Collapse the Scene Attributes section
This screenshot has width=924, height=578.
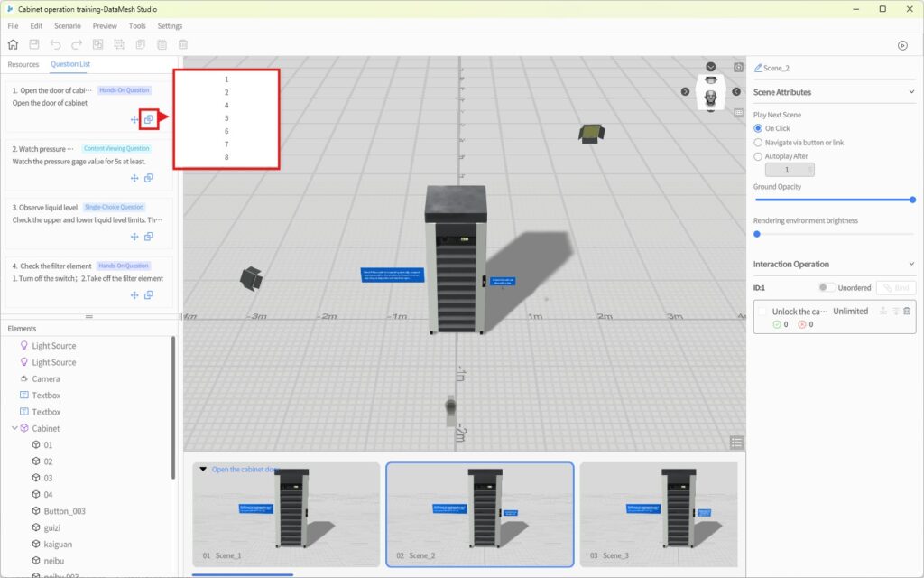pos(911,92)
